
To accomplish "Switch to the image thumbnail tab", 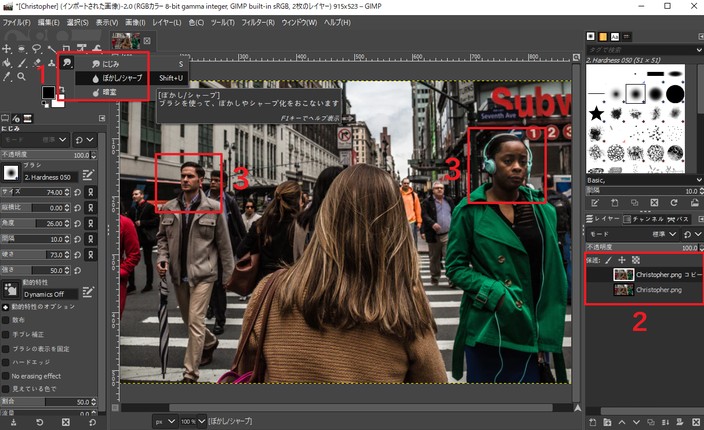I will [x=126, y=41].
